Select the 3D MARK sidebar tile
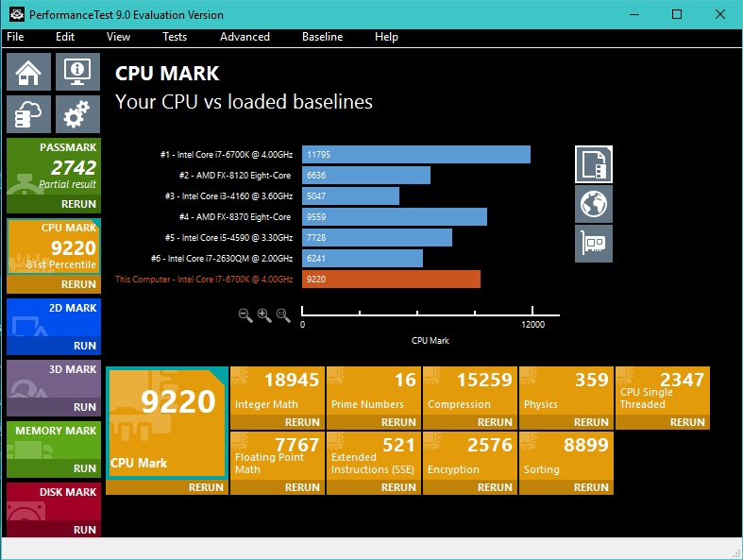743x560 pixels. (x=54, y=379)
